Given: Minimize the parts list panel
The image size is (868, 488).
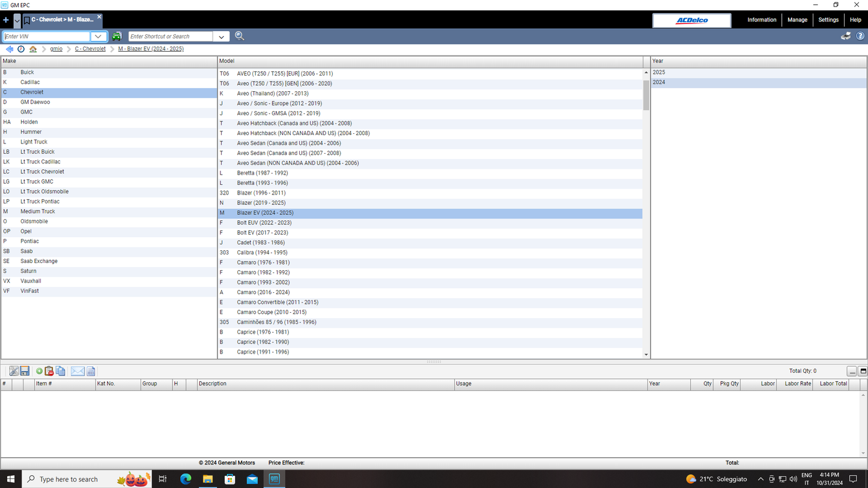Looking at the screenshot, I should tap(852, 372).
